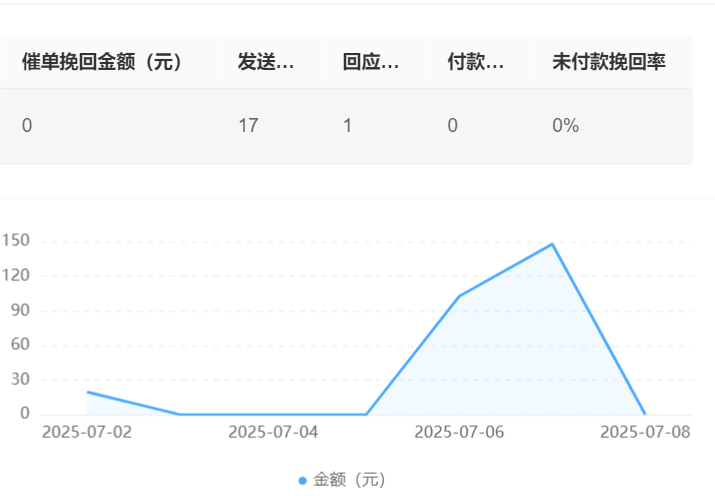This screenshot has height=496, width=715.
Task: Click the 2025-07-06 axis label
Action: pyautogui.click(x=459, y=432)
